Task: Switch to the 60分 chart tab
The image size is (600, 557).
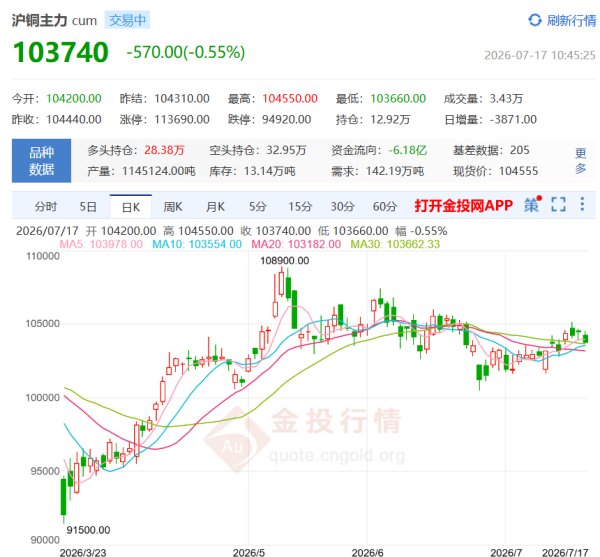Action: coord(385,207)
